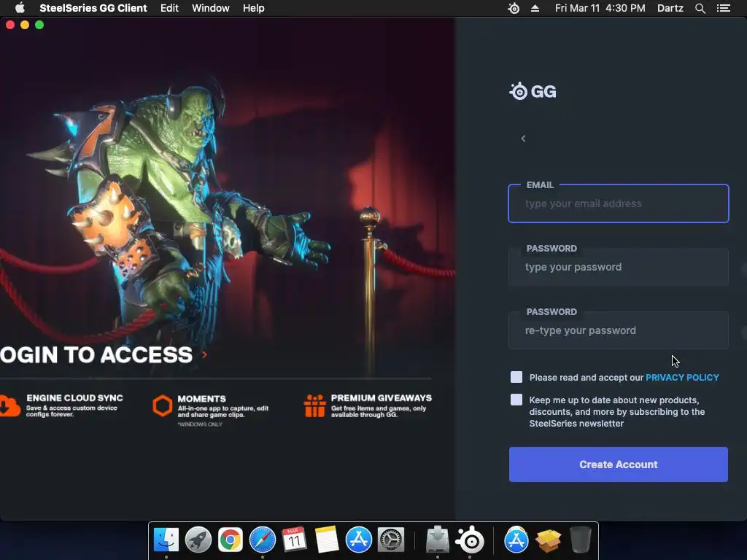Click the 'type your password' field

pos(619,267)
